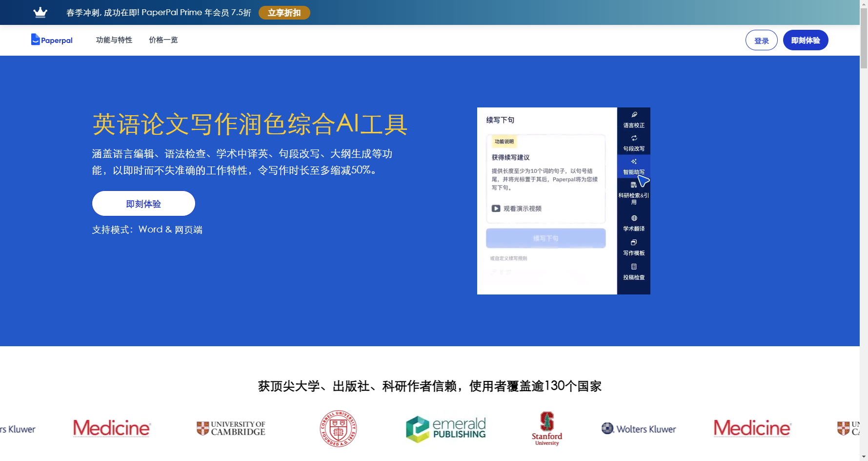This screenshot has width=868, height=461.
Task: Open the 科研检索&引用 sidebar tool
Action: (634, 192)
